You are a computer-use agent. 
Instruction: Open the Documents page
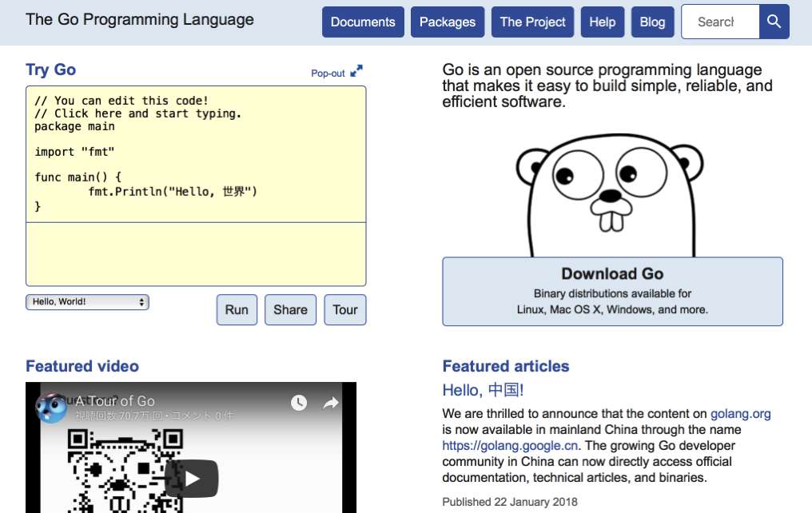click(x=362, y=22)
